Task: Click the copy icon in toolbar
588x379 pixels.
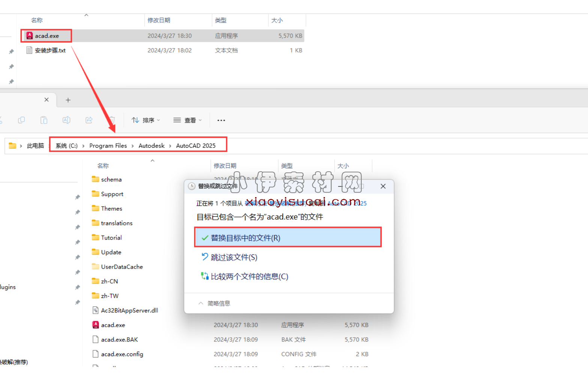Action: [x=21, y=120]
